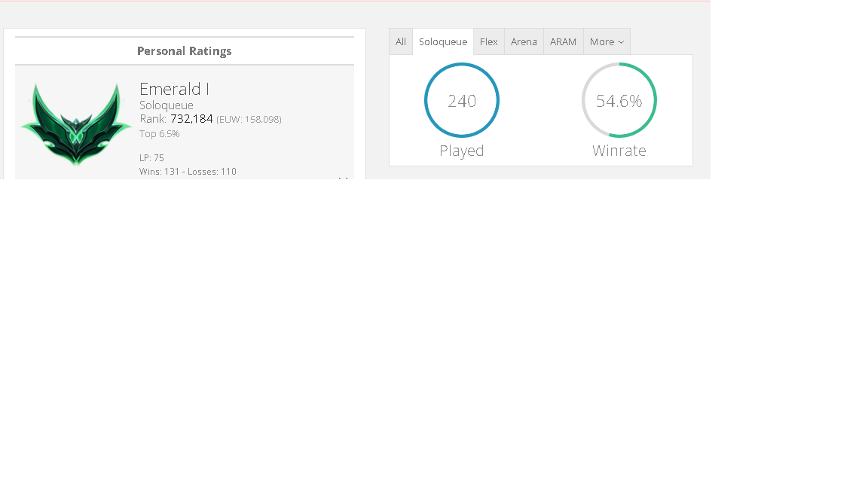Open the Flex queue tab

[489, 41]
